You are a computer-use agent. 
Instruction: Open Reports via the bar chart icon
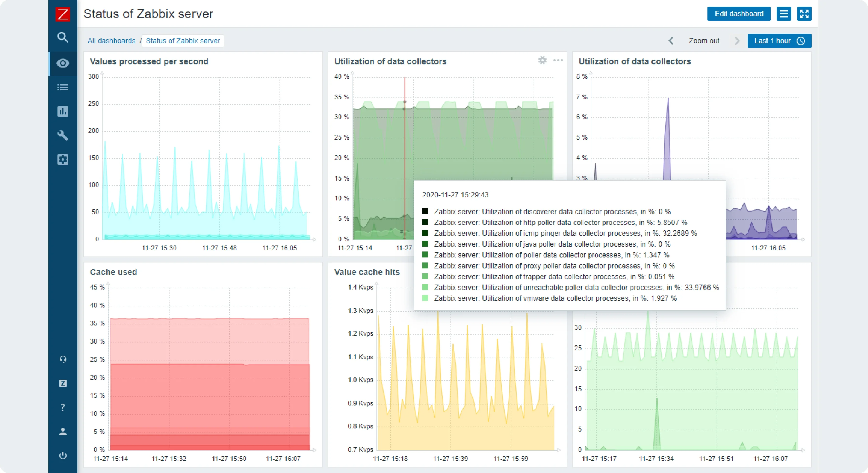click(x=63, y=112)
